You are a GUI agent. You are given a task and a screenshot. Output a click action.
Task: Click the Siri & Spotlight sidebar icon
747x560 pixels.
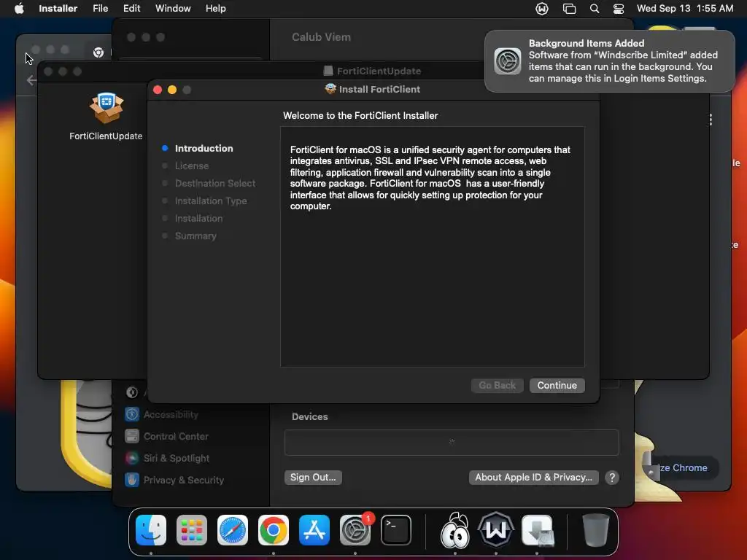point(132,458)
